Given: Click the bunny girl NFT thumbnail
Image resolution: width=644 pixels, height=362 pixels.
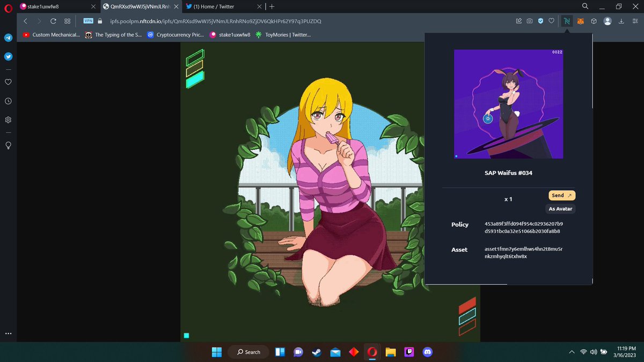Looking at the screenshot, I should [x=508, y=104].
